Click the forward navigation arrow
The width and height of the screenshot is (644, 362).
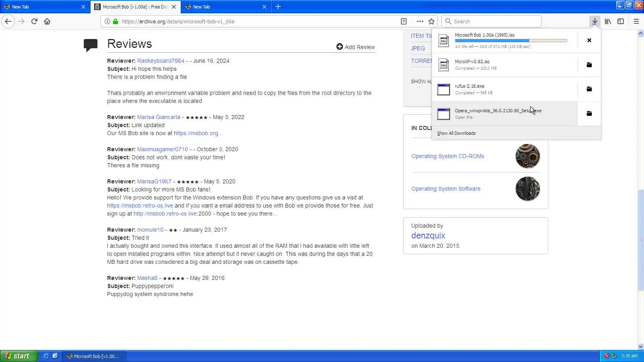(22, 21)
